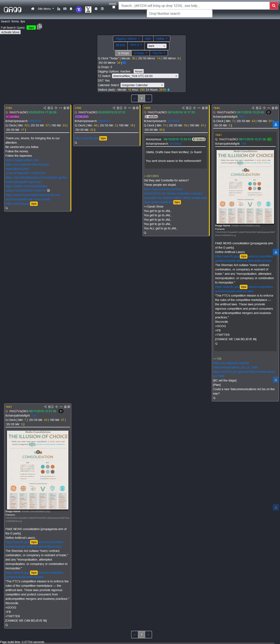Open the help question mark icon
The height and width of the screenshot is (644, 280).
pos(102,9)
